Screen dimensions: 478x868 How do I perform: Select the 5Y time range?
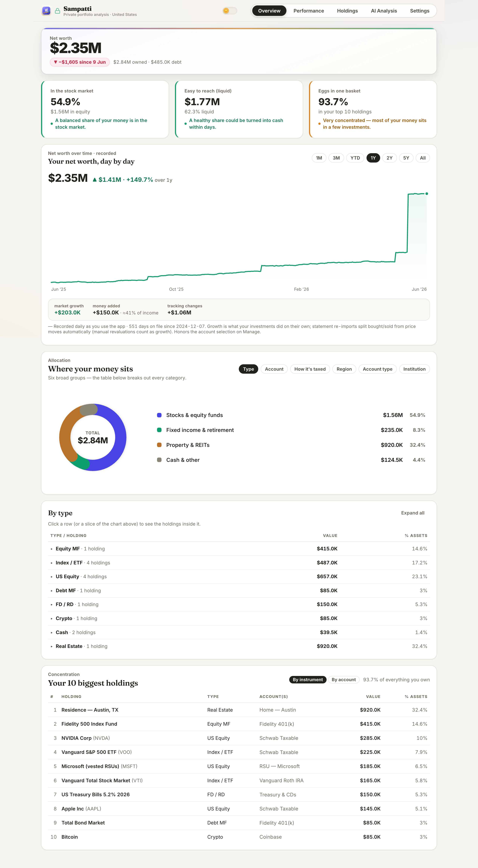coord(406,158)
